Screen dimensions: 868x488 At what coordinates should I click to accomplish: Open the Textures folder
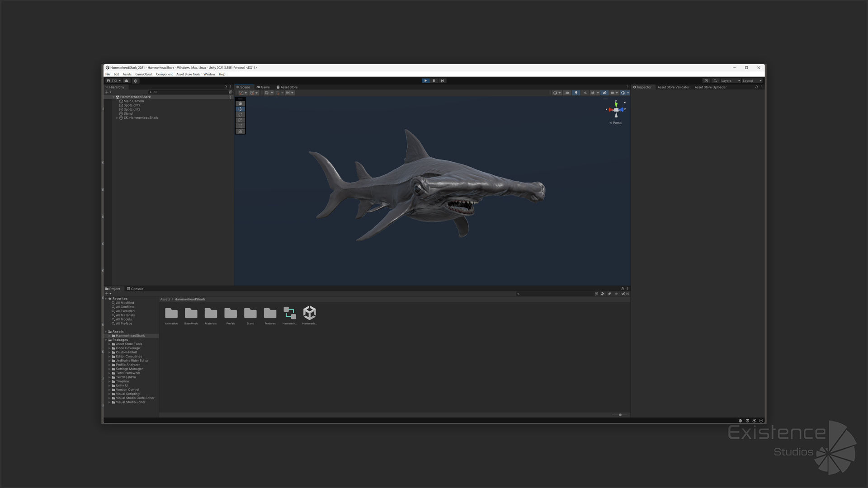click(270, 316)
